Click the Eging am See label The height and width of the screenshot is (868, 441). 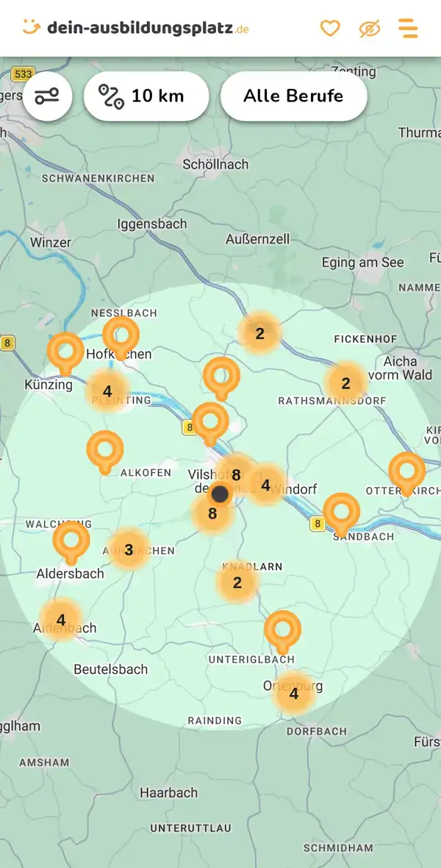click(363, 263)
